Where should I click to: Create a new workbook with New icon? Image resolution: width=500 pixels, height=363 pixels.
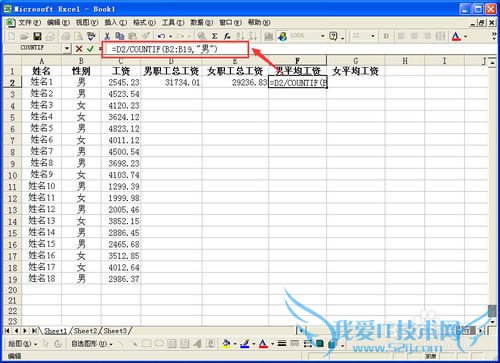[12, 36]
